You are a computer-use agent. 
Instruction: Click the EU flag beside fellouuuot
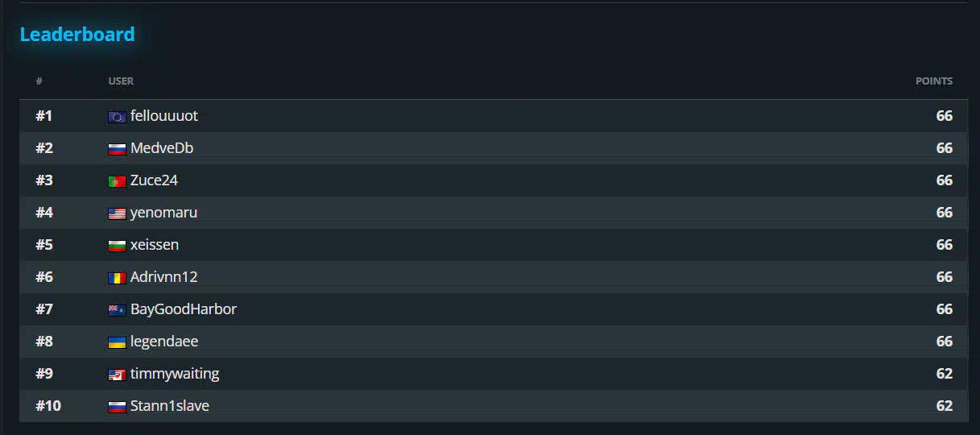(x=117, y=117)
